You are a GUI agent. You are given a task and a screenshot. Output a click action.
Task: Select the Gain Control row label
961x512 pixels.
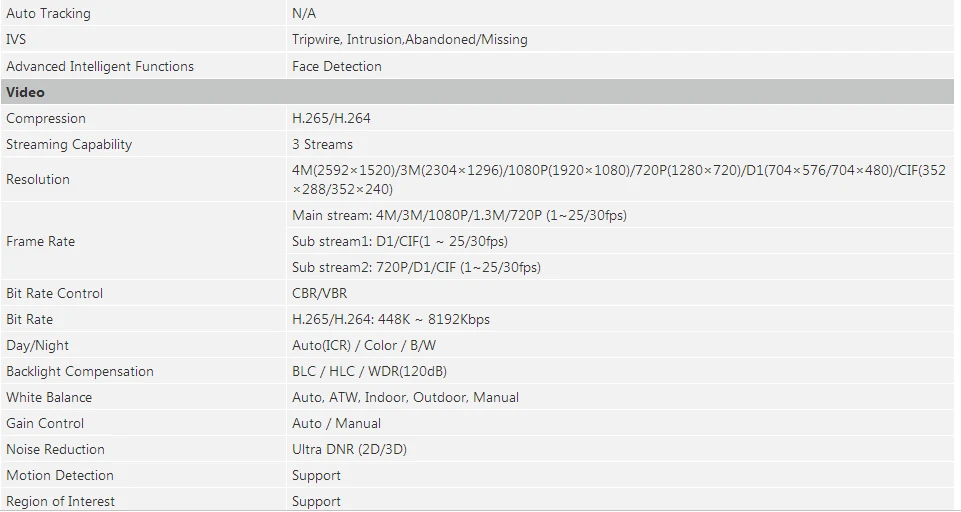[x=45, y=423]
